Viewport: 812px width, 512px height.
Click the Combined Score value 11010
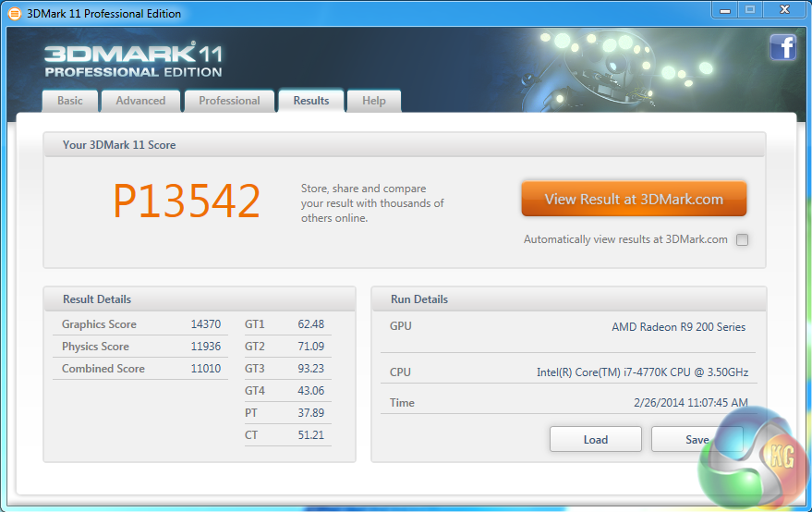pos(206,369)
